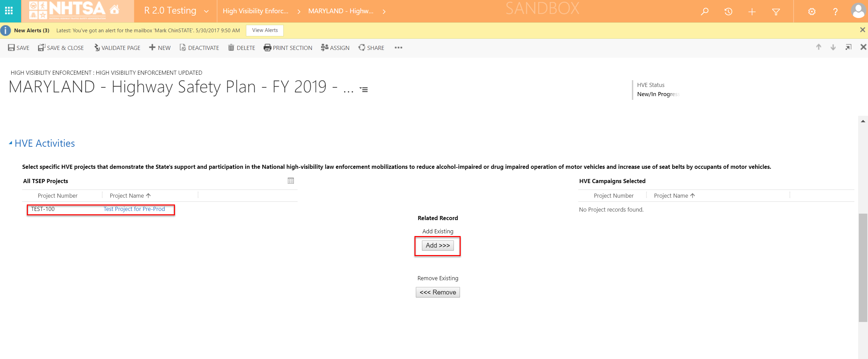Click the All TSEP Projects grid view icon
The width and height of the screenshot is (868, 359).
[x=290, y=181]
